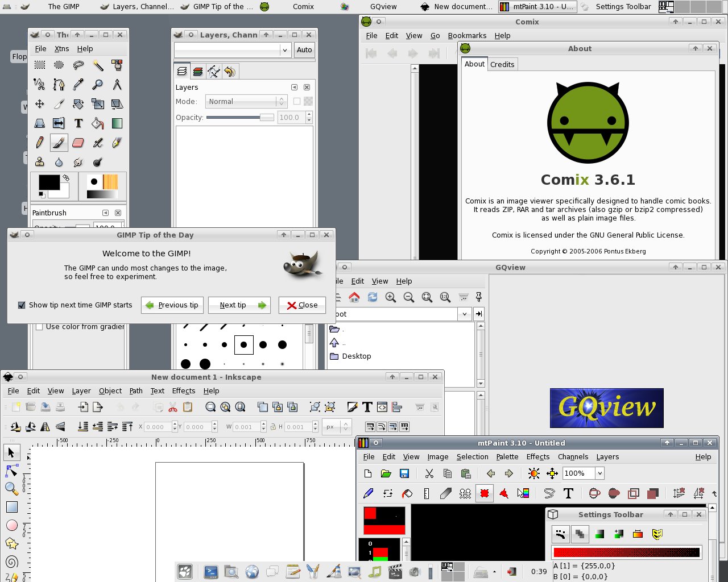Close the GIMP Tip of the Day

click(x=302, y=305)
